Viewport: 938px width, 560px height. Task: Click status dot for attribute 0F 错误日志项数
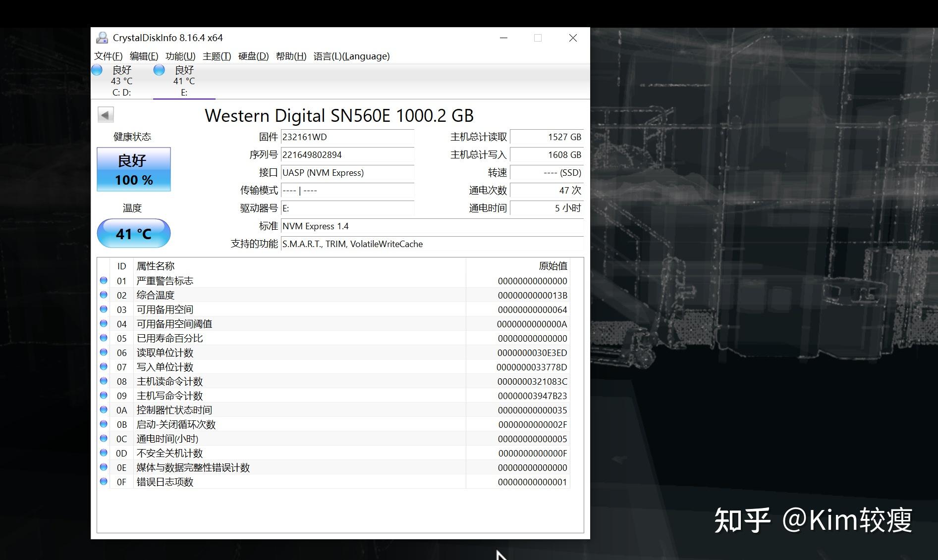click(104, 481)
